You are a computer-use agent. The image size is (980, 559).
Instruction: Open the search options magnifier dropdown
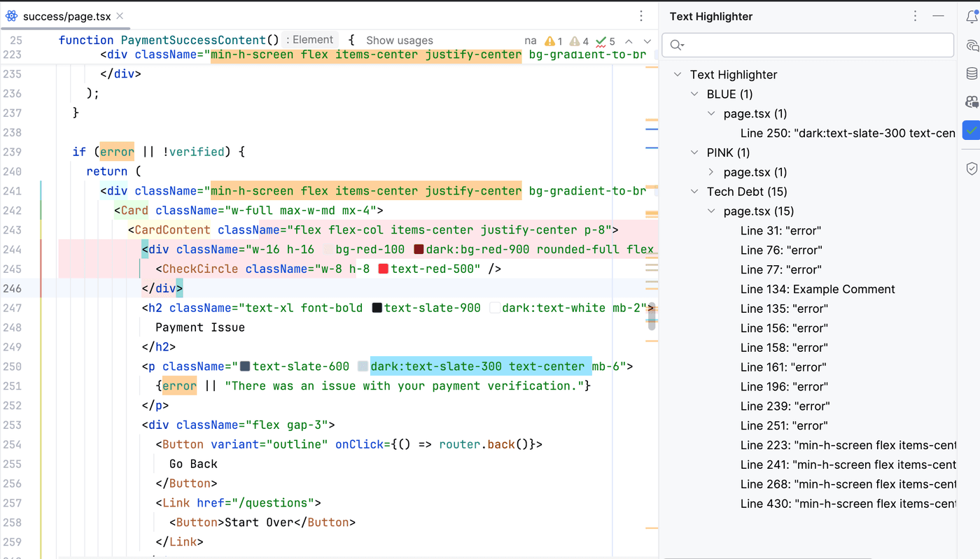[x=676, y=45]
